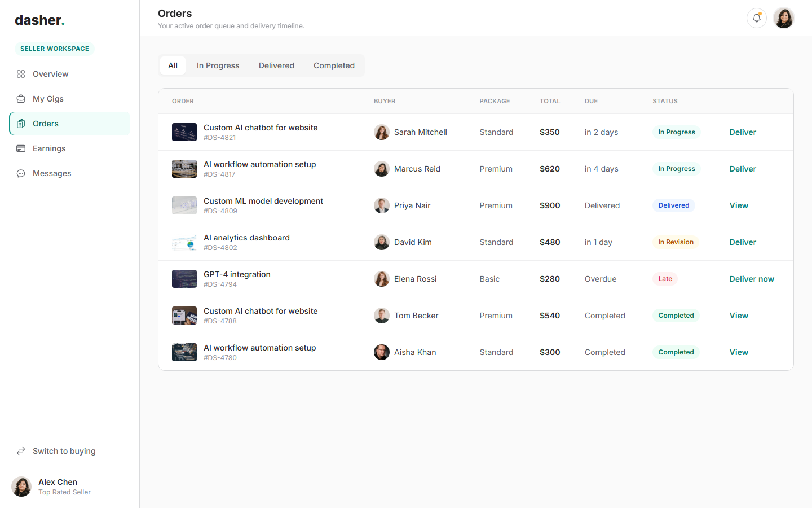Click In Progress badge for Sarah Mitchell
Screen dimensions: 812x508
(x=676, y=132)
